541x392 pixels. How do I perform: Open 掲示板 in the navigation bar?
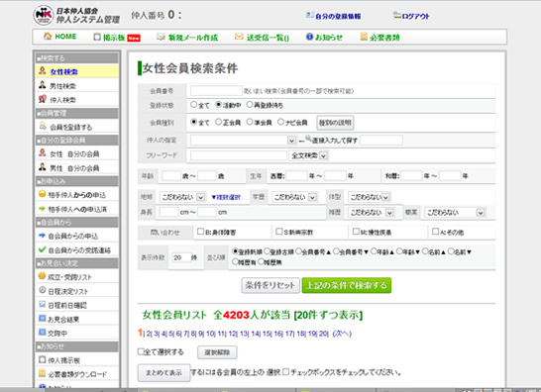[x=114, y=38]
